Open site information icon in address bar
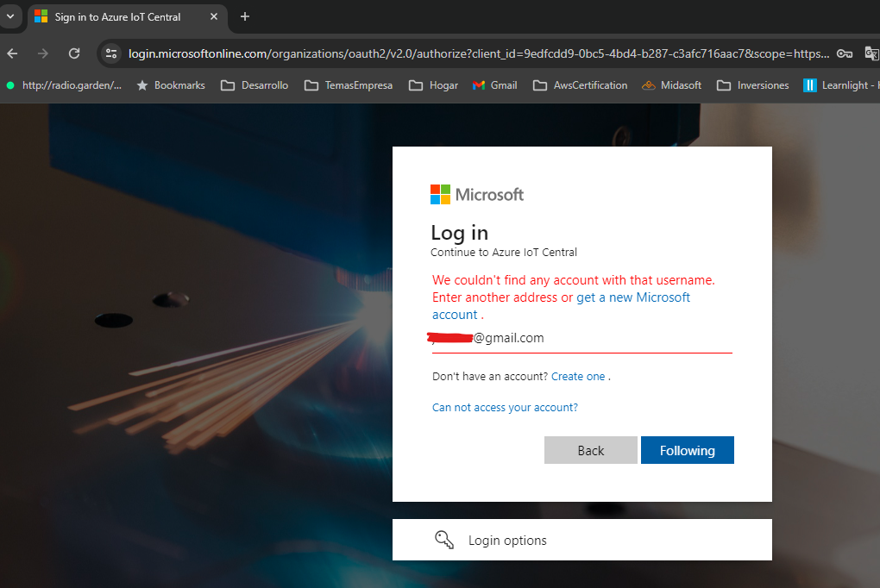The image size is (880, 588). 111,53
